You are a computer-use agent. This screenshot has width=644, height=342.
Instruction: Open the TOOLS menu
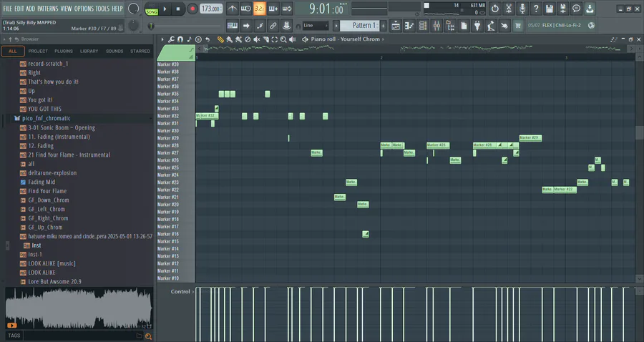click(102, 9)
